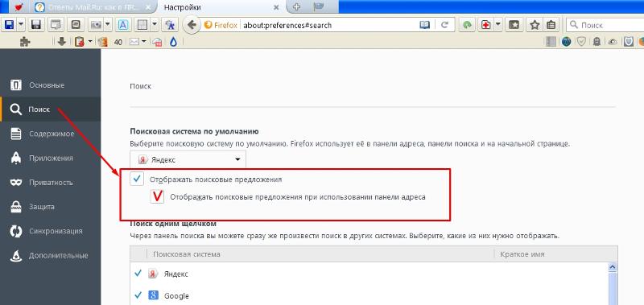Click Поисковая система column header
Screen dimensions: 644x305
click(320, 254)
